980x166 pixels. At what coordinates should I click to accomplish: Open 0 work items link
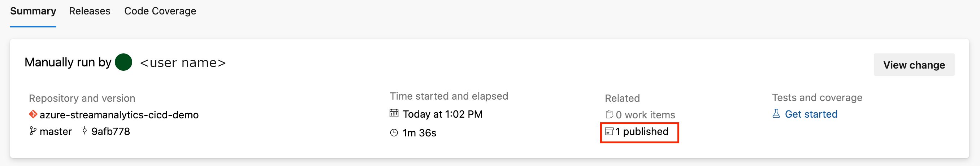coord(645,115)
